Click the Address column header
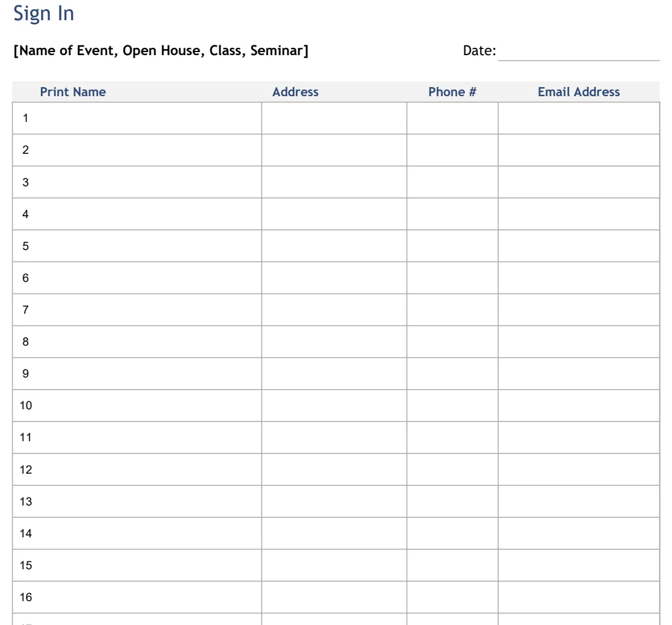 295,92
